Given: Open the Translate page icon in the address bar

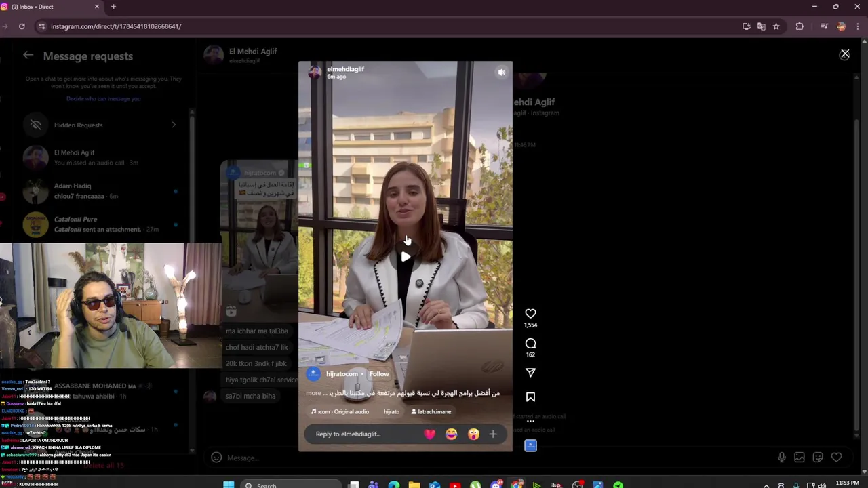Looking at the screenshot, I should click(761, 26).
